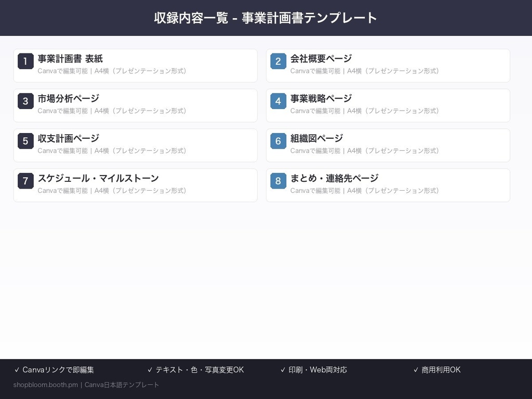Image resolution: width=532 pixels, height=399 pixels.
Task: Click the 商用利用OK label in the footer
Action: point(437,369)
